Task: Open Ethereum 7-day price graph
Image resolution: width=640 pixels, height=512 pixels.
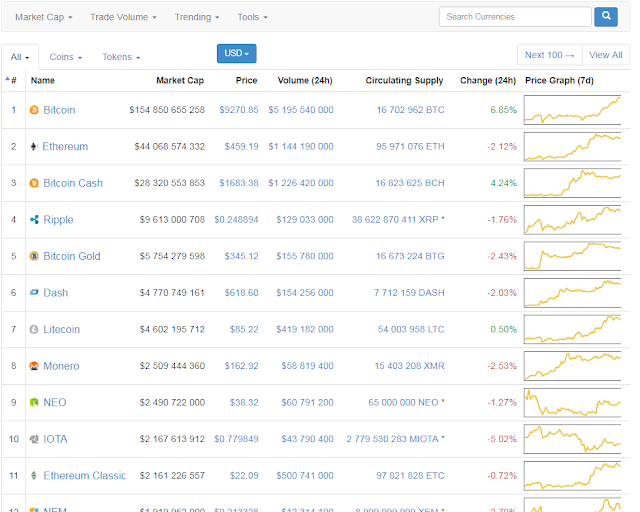Action: [572, 146]
